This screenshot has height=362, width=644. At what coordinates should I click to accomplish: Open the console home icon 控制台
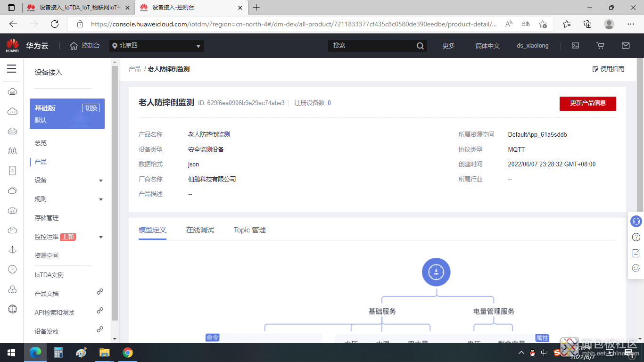coord(85,46)
